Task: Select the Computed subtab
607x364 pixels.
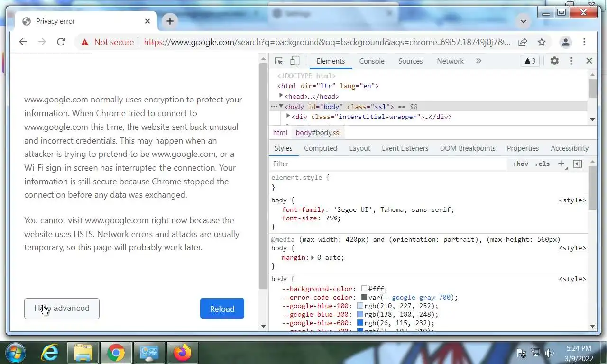Action: (x=321, y=148)
